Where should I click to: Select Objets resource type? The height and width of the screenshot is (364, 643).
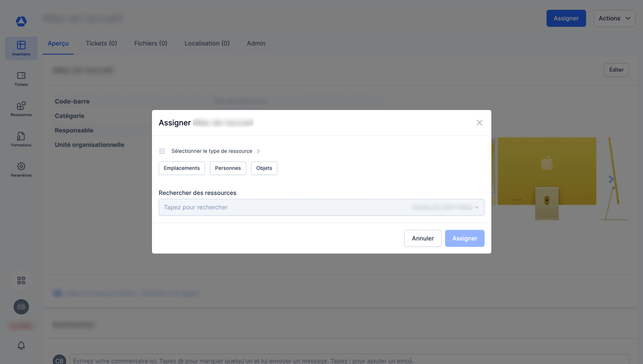(x=264, y=168)
